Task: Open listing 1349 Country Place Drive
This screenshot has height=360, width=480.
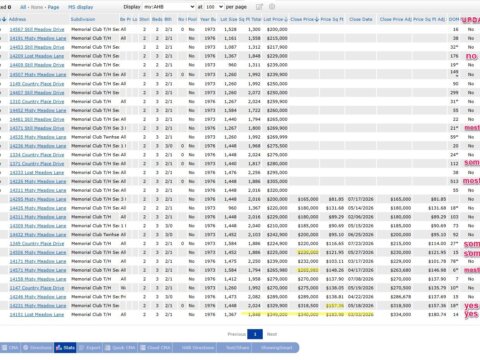Action: 37,244
